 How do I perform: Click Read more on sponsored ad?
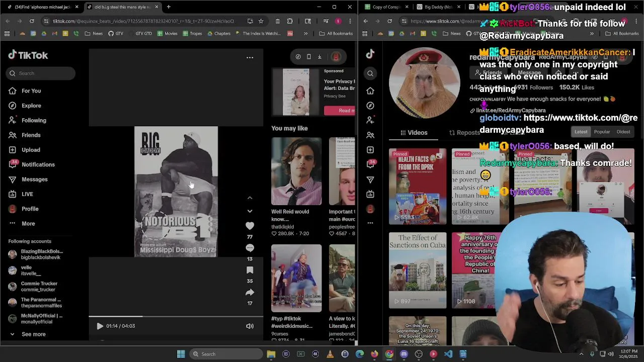point(340,111)
